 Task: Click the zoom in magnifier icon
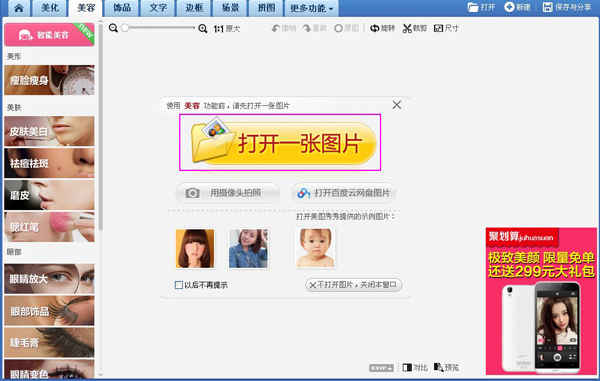[203, 28]
